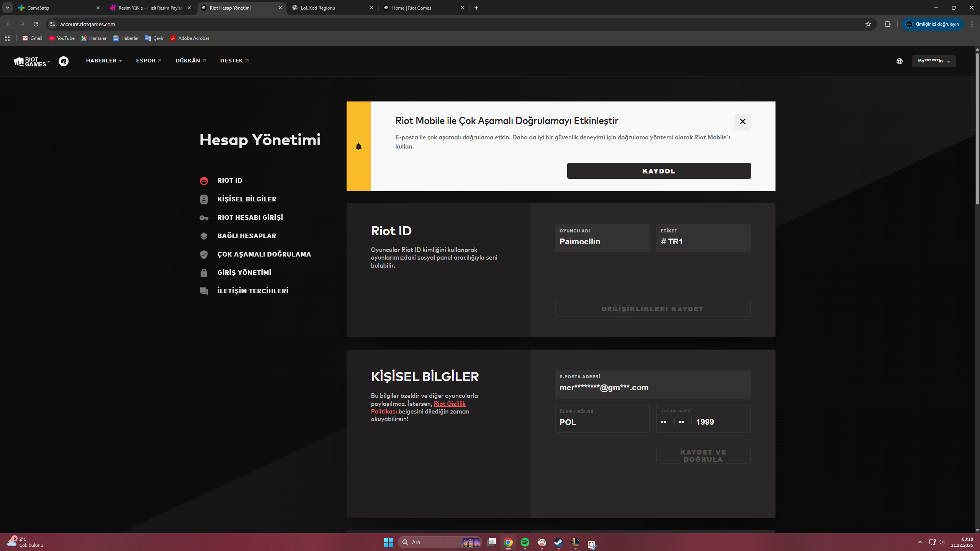This screenshot has height=551, width=980.
Task: Open Spotify from the taskbar
Action: tap(525, 542)
